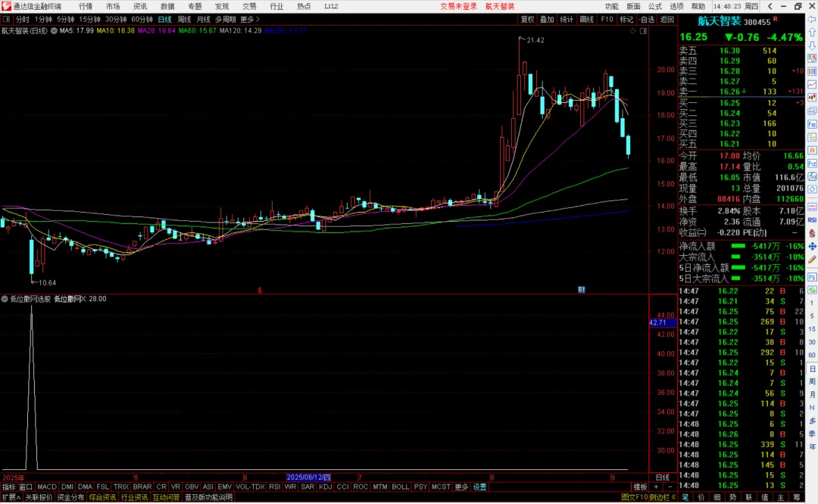Switch to 30-minute period in right sidebar

[812, 342]
